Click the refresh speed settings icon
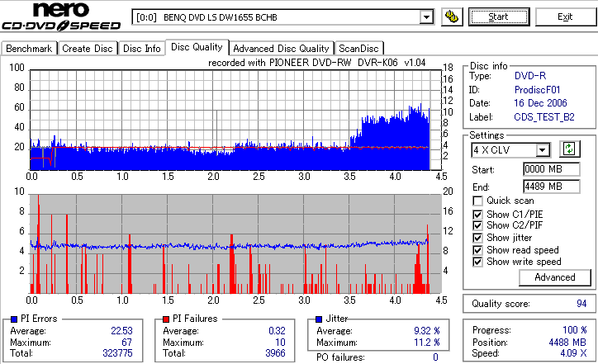 (569, 149)
